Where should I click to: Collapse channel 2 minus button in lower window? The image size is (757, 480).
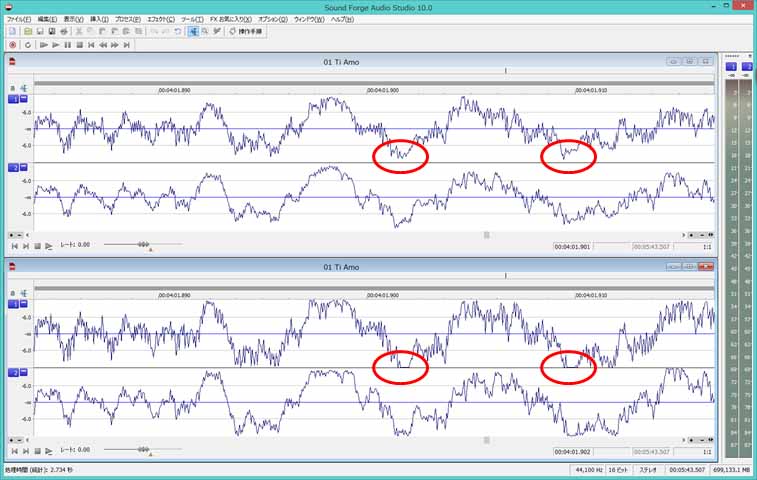24,373
